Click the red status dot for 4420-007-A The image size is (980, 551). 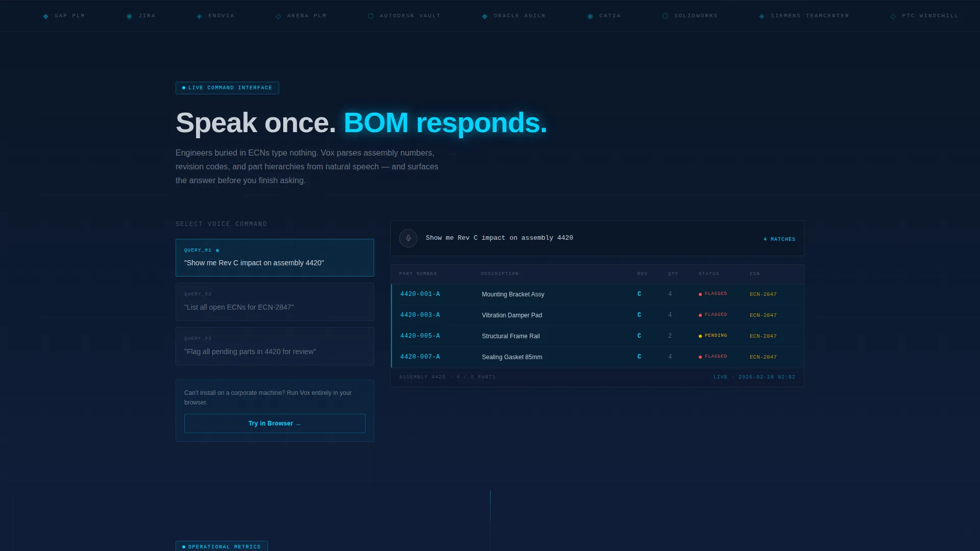pos(700,357)
